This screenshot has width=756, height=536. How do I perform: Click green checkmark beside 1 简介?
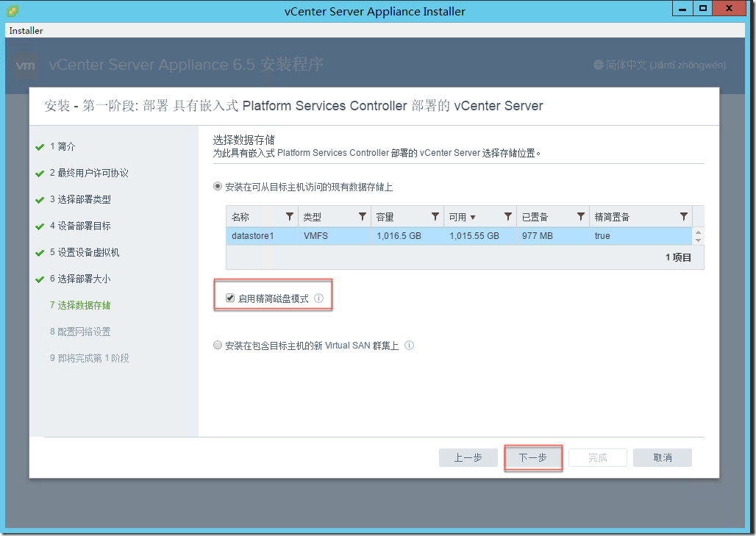(40, 147)
